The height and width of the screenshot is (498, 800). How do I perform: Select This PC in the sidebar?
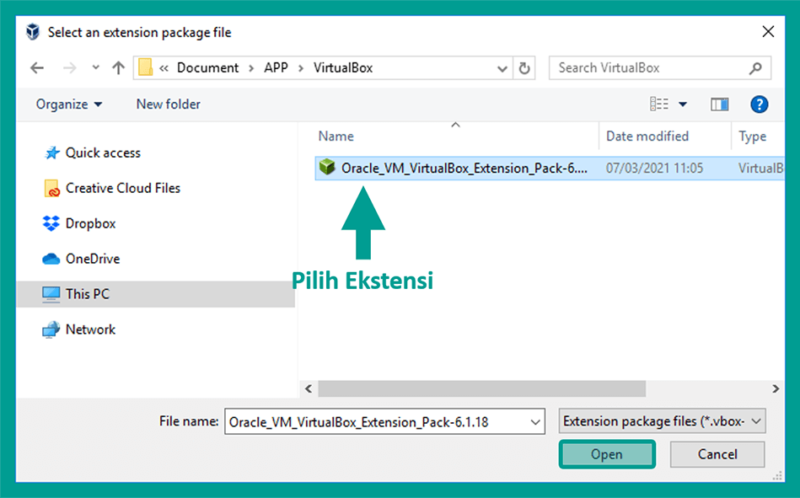click(155, 294)
